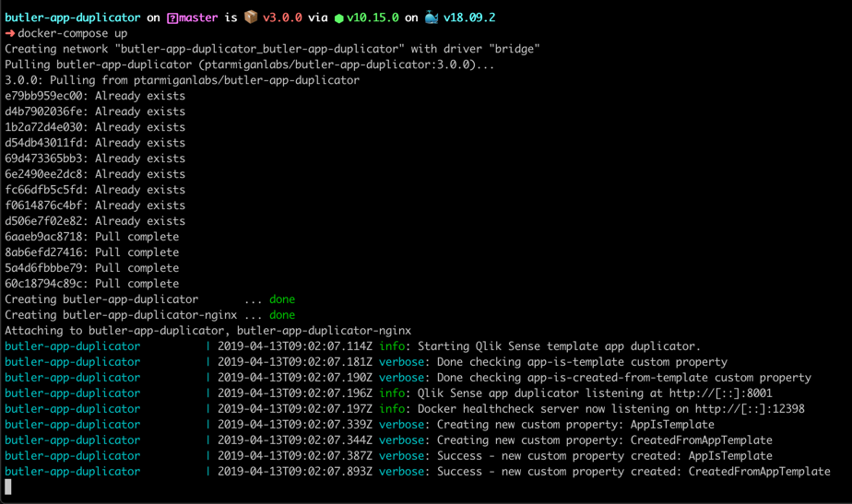Click layer line 'e79bb959ec00: Already exists'
The height and width of the screenshot is (504, 852).
(95, 96)
